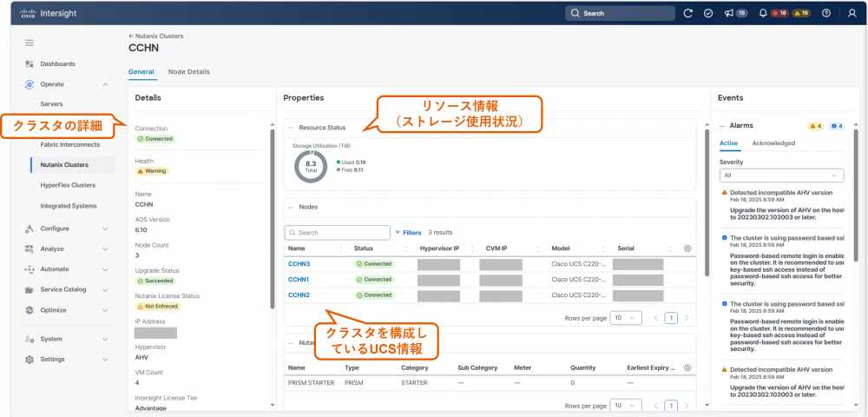Click the global Search field
Viewport: 868px width, 417px height.
click(620, 13)
